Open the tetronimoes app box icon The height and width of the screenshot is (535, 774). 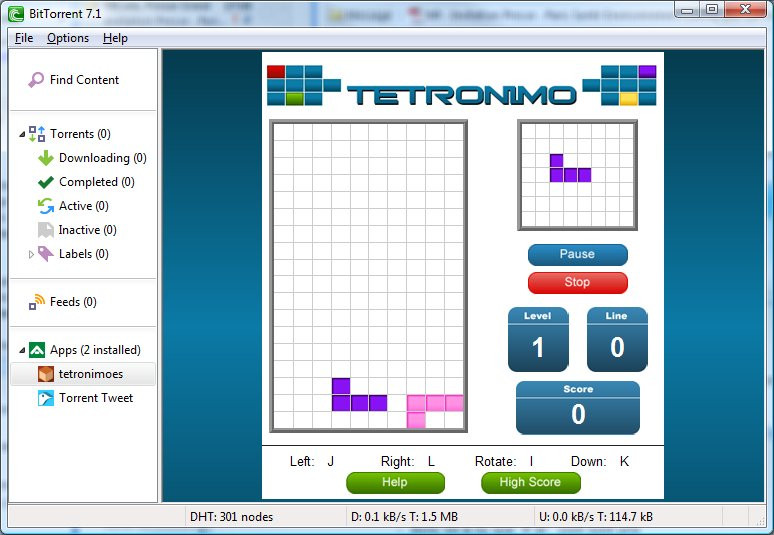(46, 374)
